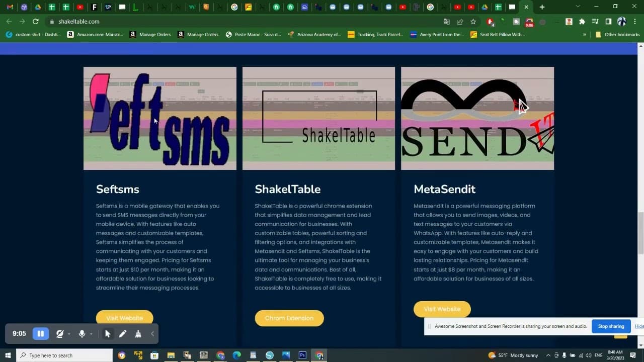
Task: Click the Seftsms Visit Website button
Action: [x=124, y=318]
